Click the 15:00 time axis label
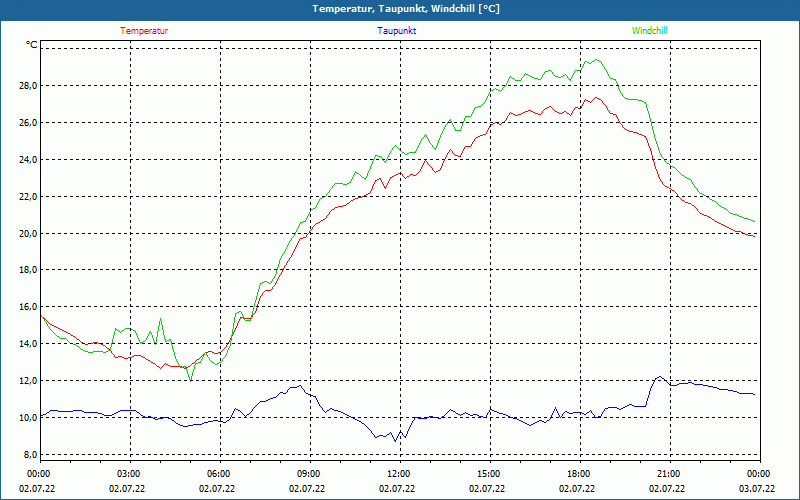Screen dimensions: 800x500 pos(487,474)
